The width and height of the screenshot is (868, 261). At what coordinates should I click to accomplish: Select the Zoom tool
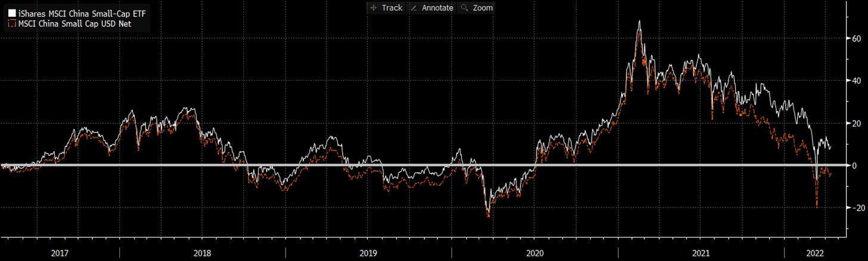click(x=476, y=8)
